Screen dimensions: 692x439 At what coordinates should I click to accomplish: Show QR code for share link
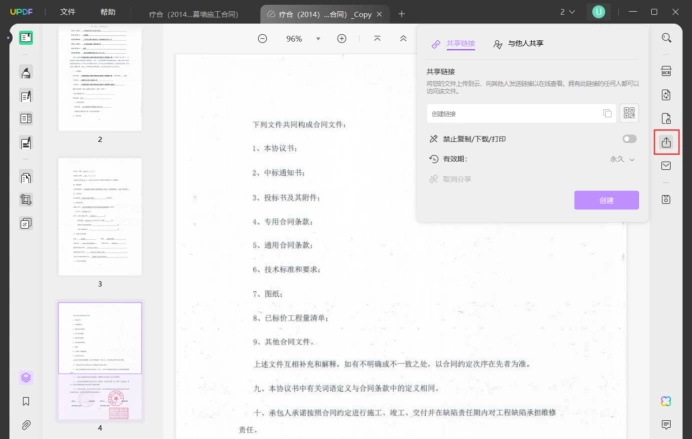click(x=629, y=113)
